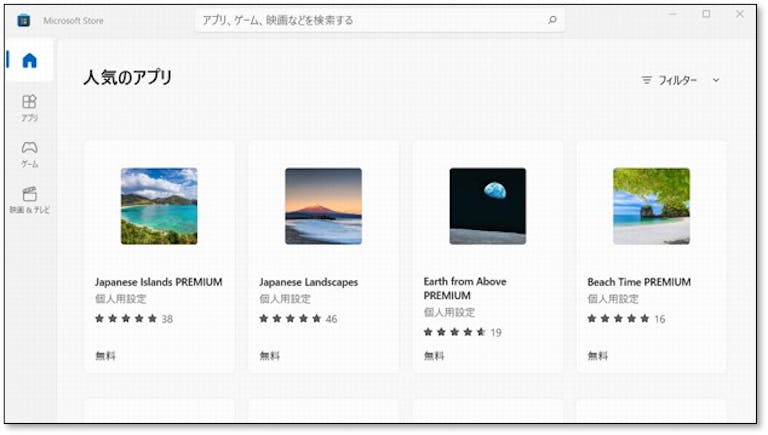Click 無料 price under Japanese Landscapes
Screen dimensions: 768x435
coord(269,356)
